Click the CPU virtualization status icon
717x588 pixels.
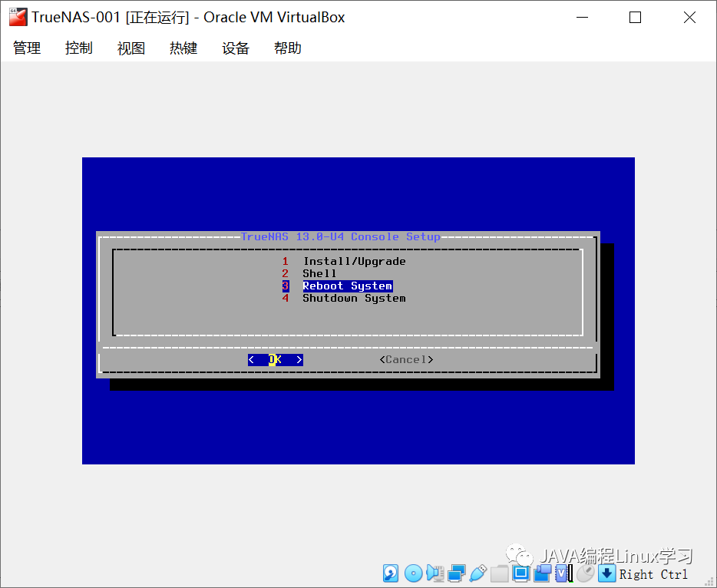[x=563, y=573]
